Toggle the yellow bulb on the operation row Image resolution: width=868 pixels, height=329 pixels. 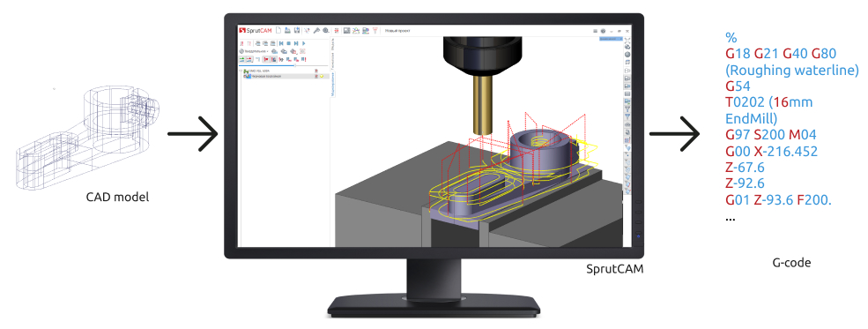(322, 76)
